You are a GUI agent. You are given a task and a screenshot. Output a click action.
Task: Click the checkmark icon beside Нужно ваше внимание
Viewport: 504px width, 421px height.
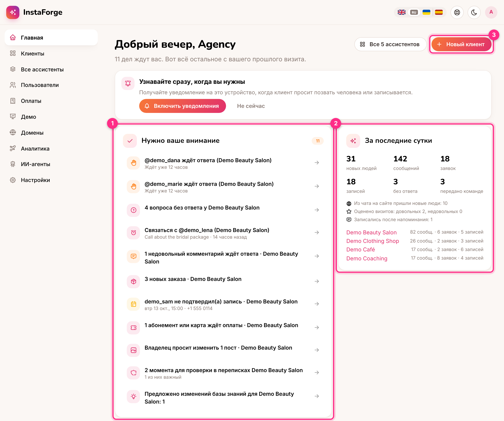point(130,141)
